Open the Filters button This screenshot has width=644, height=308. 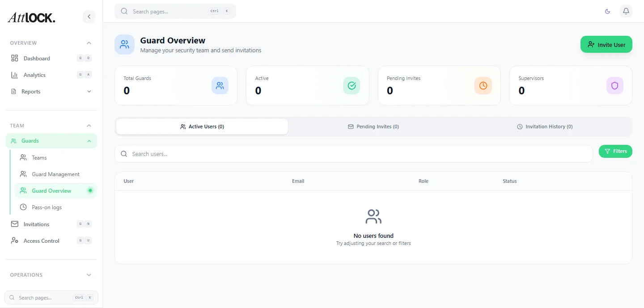[615, 151]
